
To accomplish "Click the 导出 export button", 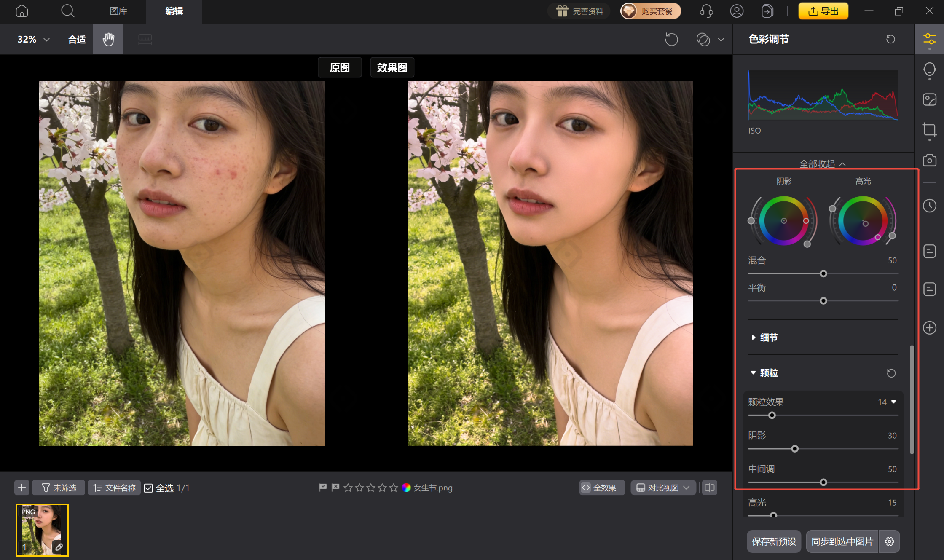I will (823, 11).
